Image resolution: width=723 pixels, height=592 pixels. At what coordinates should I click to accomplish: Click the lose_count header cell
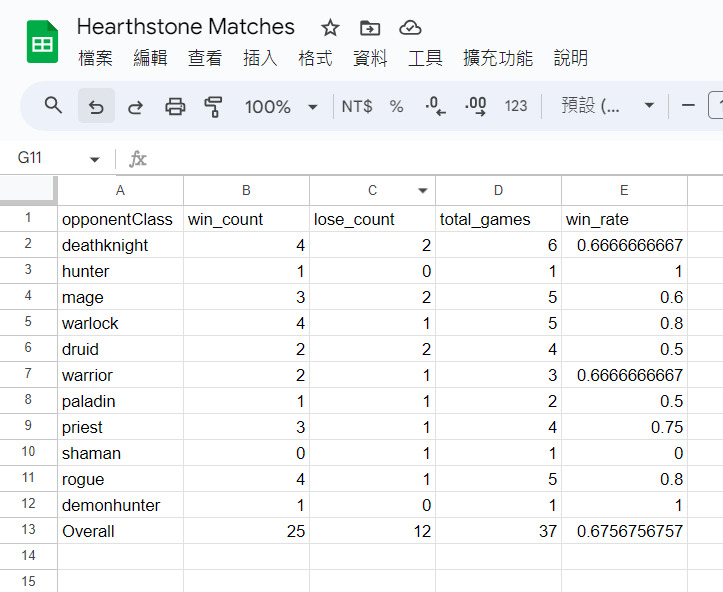pos(372,219)
